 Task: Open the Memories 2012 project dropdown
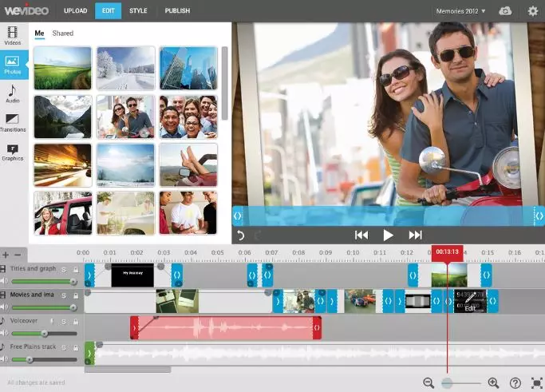pyautogui.click(x=460, y=11)
